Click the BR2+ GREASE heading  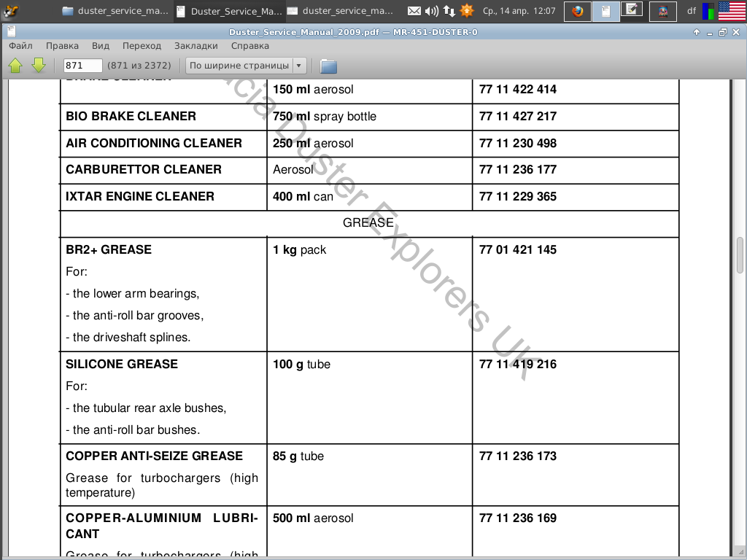pyautogui.click(x=109, y=249)
